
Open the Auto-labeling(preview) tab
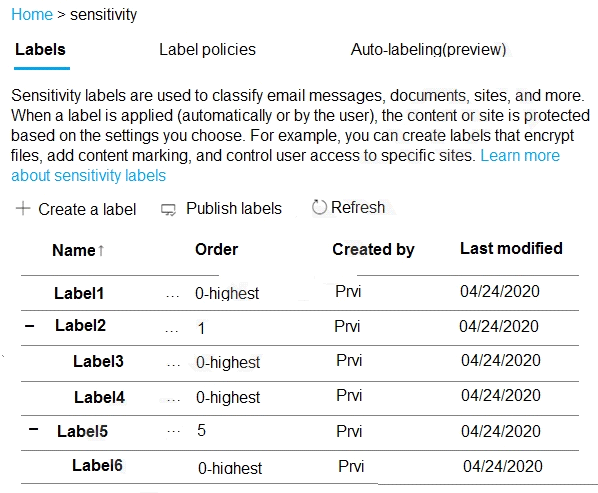[428, 50]
